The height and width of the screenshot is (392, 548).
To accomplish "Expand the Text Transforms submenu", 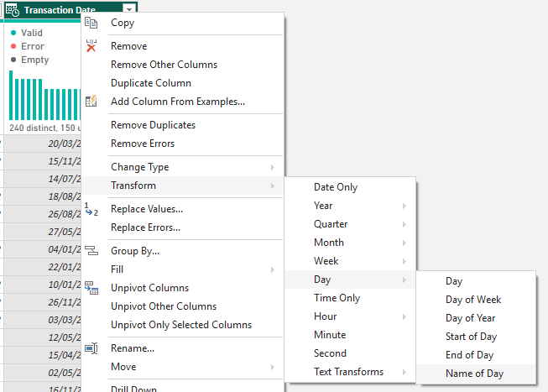I will tap(350, 372).
